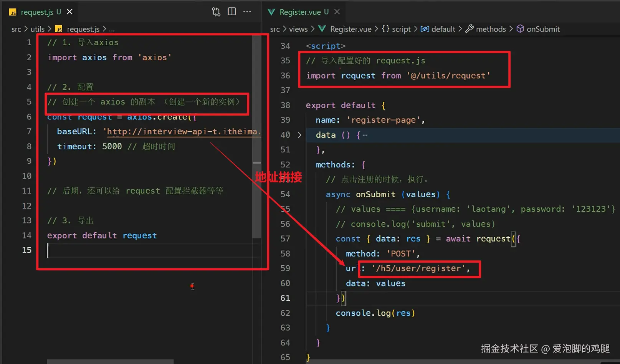Open the src breadcrumb above Register.vue
This screenshot has width=620, height=364.
275,29
